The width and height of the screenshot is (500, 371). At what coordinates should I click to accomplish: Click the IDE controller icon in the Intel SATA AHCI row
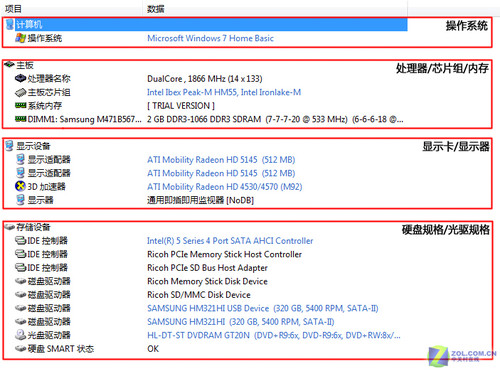coord(20,240)
